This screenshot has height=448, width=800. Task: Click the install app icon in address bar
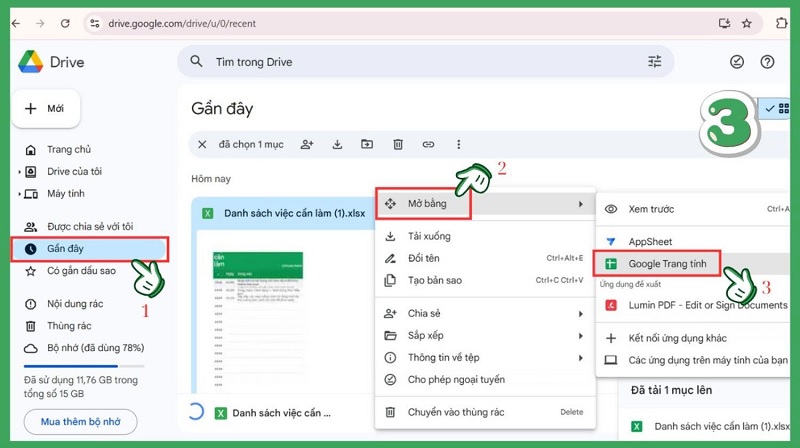724,23
